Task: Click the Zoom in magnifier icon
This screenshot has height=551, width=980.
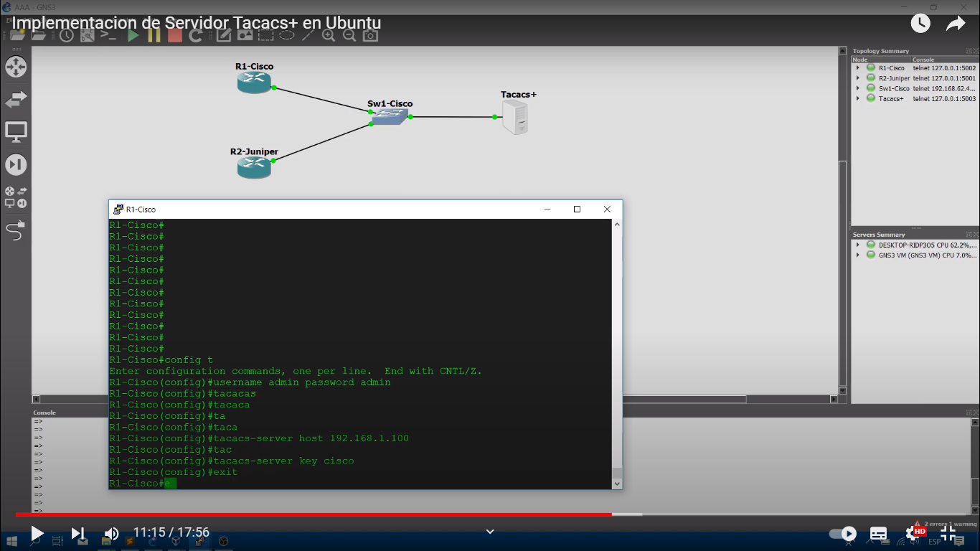Action: click(329, 35)
